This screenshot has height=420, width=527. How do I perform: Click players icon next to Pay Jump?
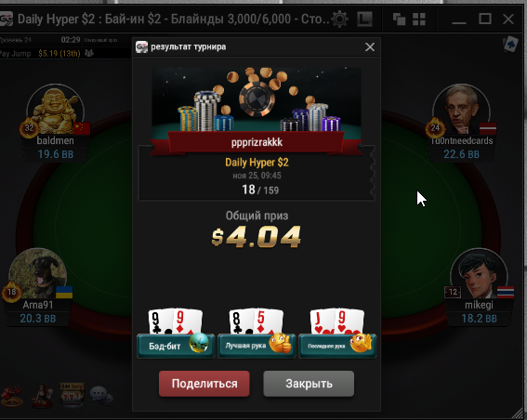point(89,53)
